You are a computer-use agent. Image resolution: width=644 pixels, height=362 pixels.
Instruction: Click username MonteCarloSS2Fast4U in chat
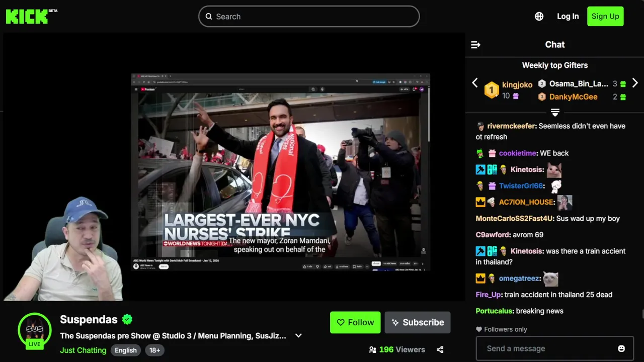click(x=514, y=219)
